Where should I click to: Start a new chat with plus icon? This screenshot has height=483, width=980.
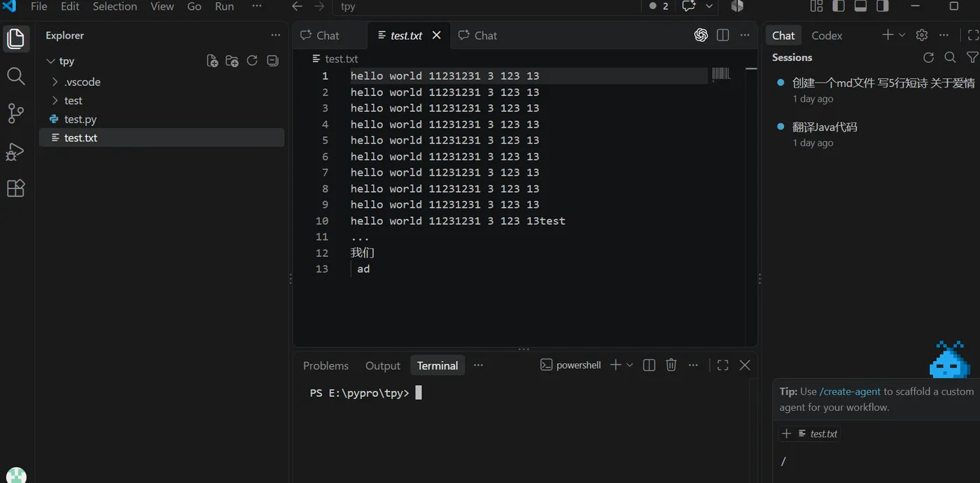click(x=888, y=35)
